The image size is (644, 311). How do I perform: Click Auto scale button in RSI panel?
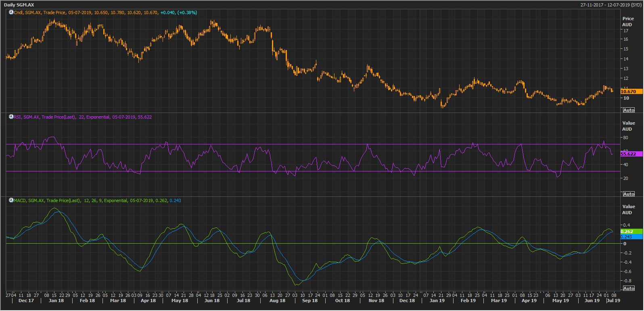coord(629,194)
